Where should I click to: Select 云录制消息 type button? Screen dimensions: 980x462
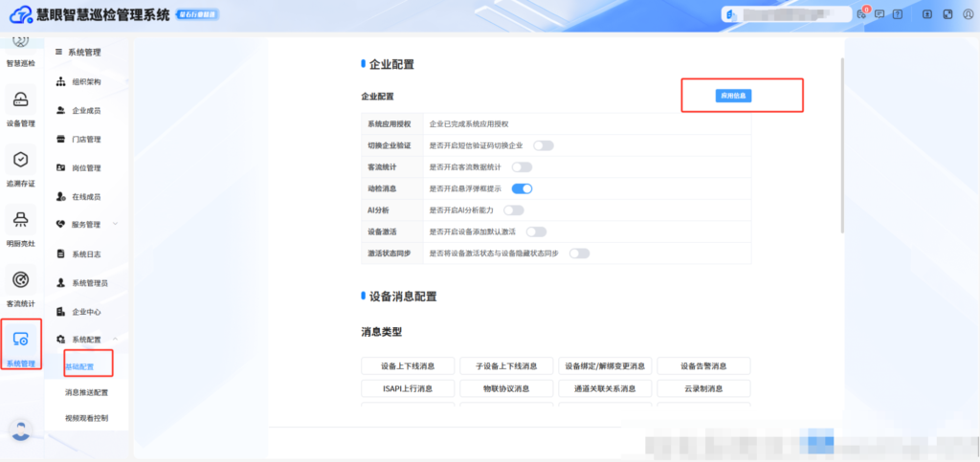tap(703, 388)
